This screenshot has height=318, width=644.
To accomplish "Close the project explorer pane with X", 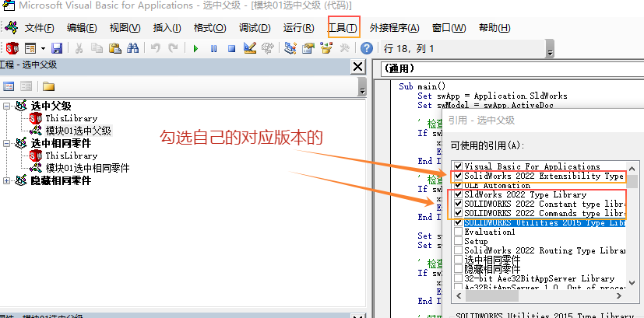I will [x=357, y=67].
